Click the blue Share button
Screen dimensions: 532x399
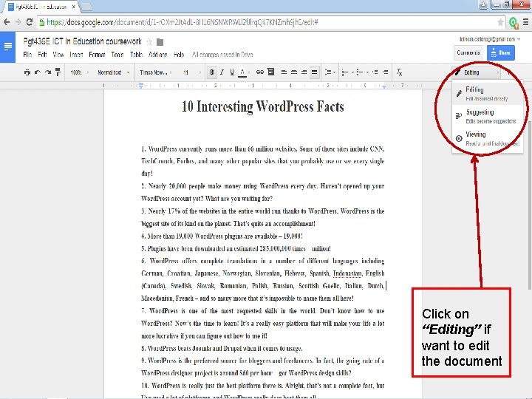coord(501,52)
